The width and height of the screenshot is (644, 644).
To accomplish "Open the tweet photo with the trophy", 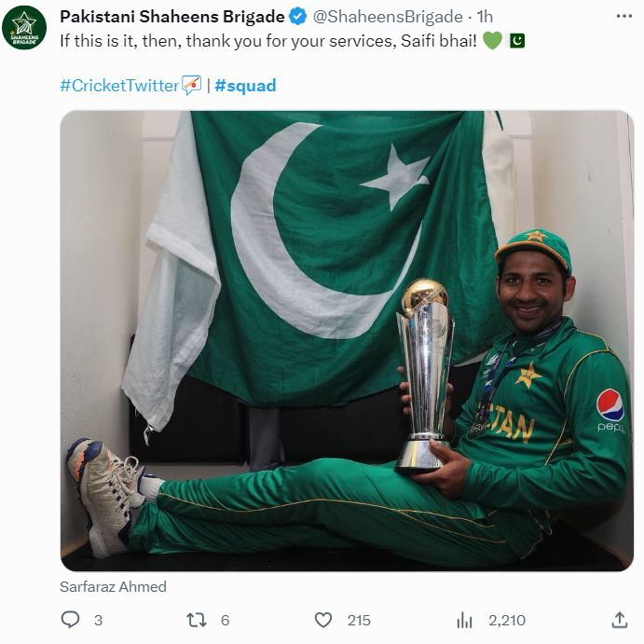I will pos(347,340).
